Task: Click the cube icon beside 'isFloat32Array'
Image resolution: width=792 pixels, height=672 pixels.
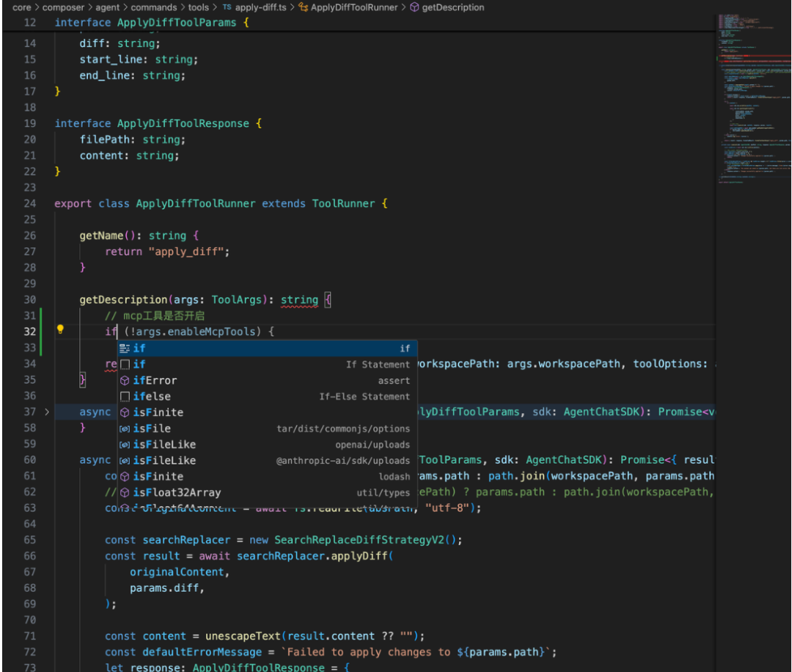Action: point(125,493)
